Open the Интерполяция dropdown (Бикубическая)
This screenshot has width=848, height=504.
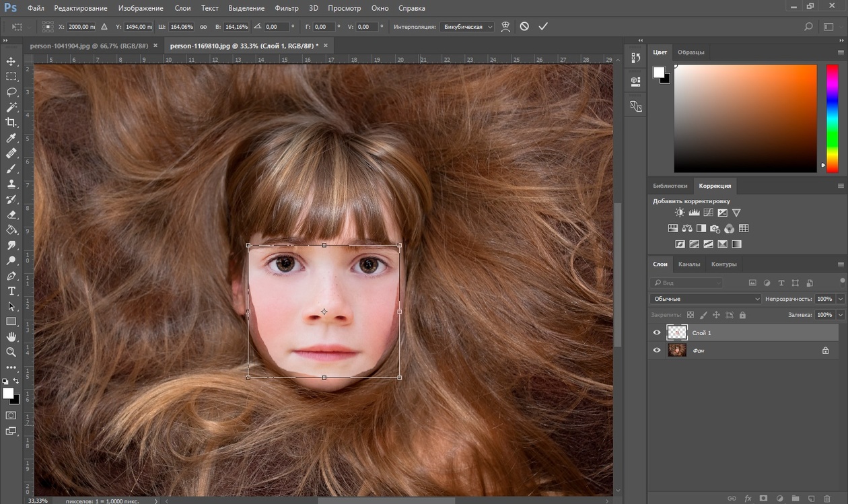[x=466, y=27]
